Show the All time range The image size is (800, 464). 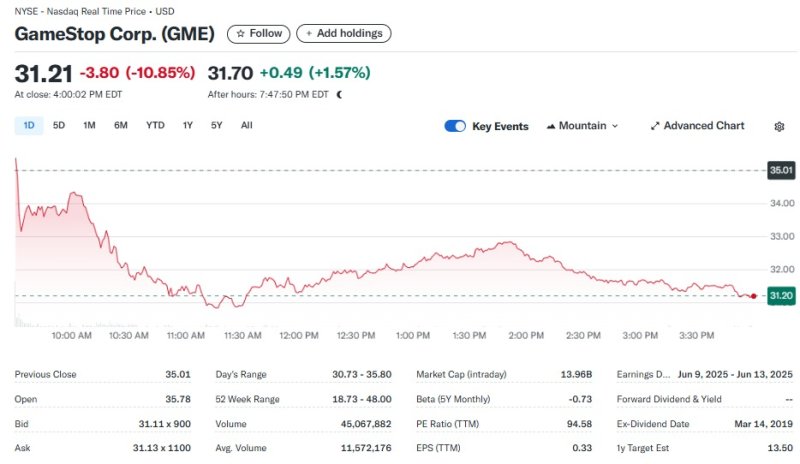(x=247, y=126)
